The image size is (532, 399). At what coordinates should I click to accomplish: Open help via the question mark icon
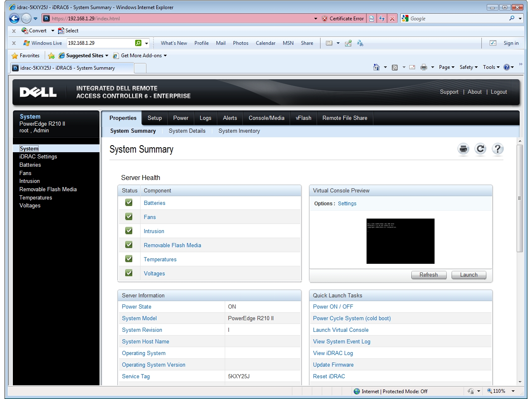click(498, 149)
